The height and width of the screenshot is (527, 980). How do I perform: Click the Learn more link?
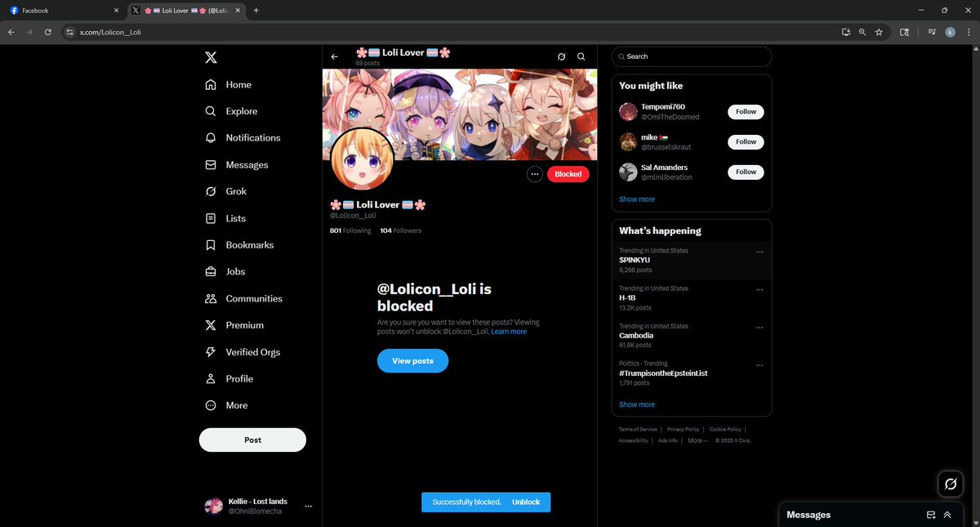pos(509,332)
